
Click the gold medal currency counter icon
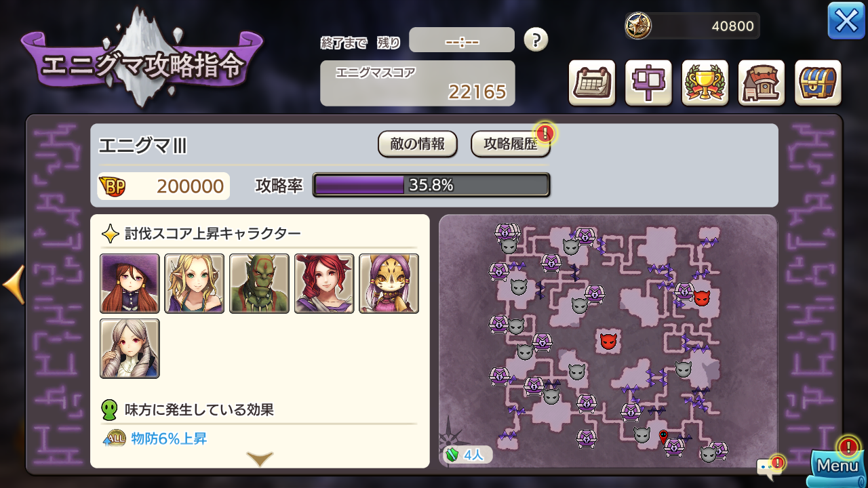pyautogui.click(x=638, y=26)
